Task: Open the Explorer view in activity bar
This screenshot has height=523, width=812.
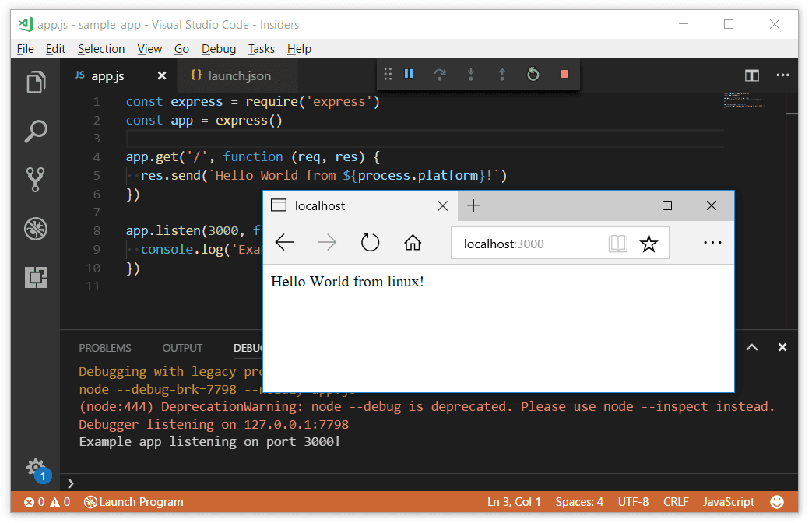Action: [36, 82]
